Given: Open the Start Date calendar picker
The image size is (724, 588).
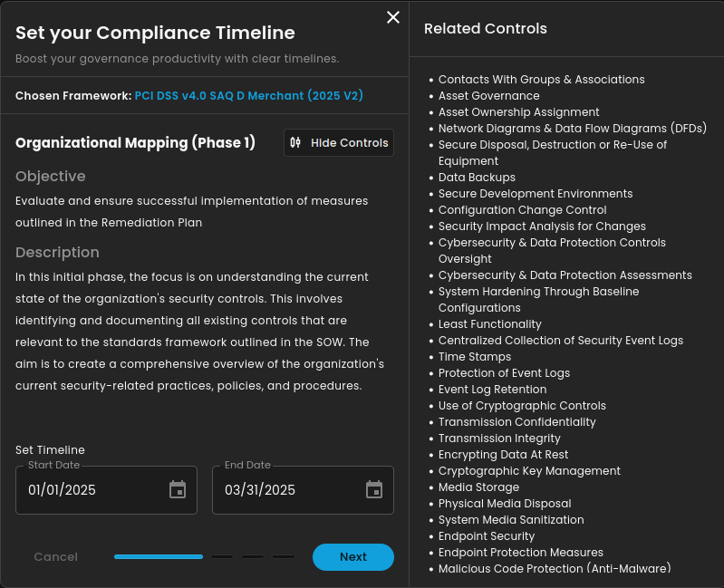Looking at the screenshot, I should 178,490.
